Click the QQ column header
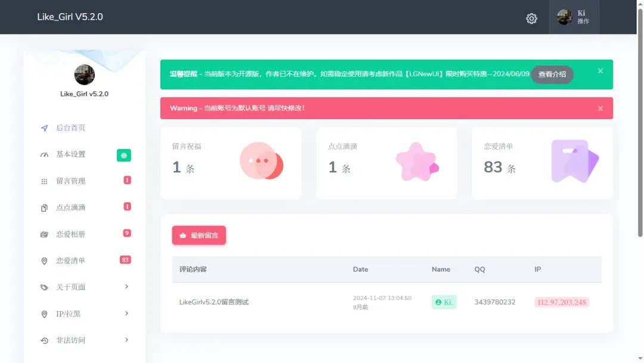The height and width of the screenshot is (363, 644). coord(479,269)
